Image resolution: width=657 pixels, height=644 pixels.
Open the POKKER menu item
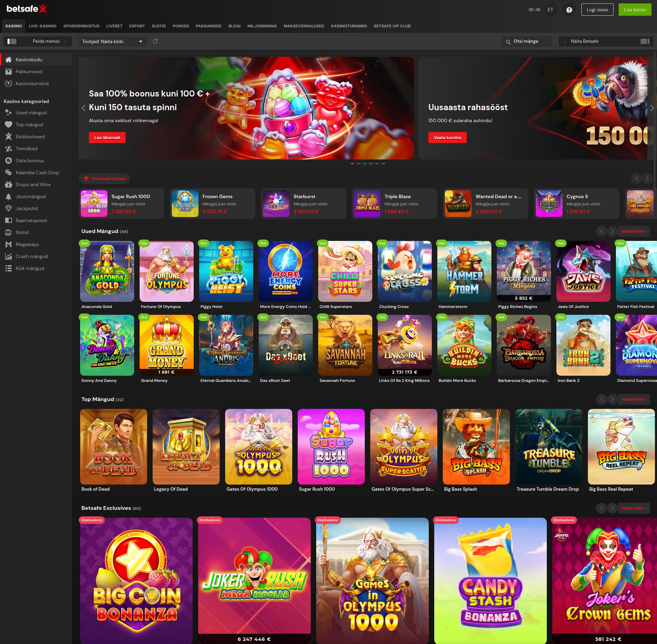point(181,26)
